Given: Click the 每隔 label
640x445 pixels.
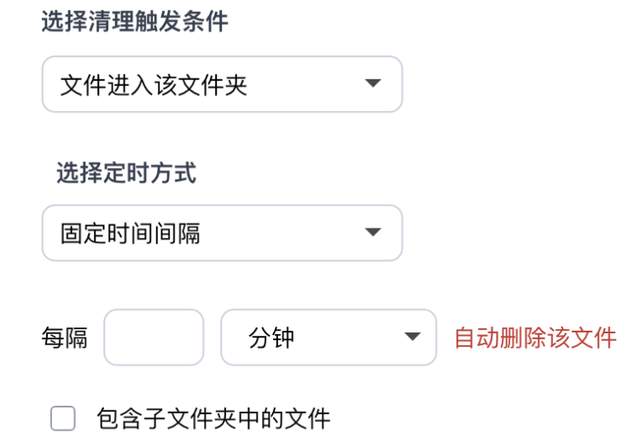Looking at the screenshot, I should (x=65, y=337).
